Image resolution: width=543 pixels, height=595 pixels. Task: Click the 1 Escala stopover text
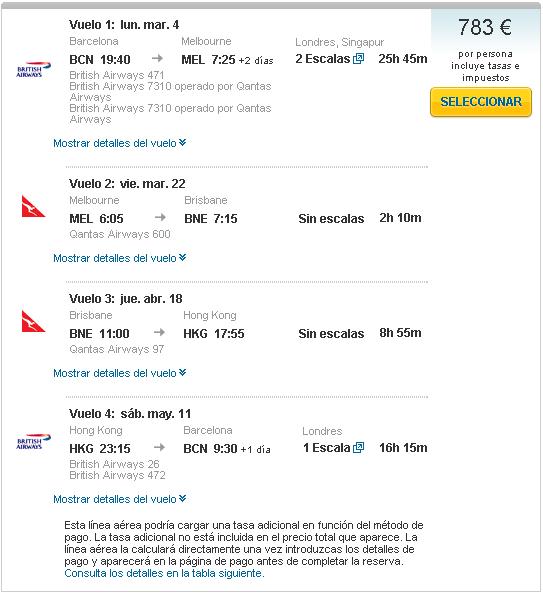pos(326,448)
